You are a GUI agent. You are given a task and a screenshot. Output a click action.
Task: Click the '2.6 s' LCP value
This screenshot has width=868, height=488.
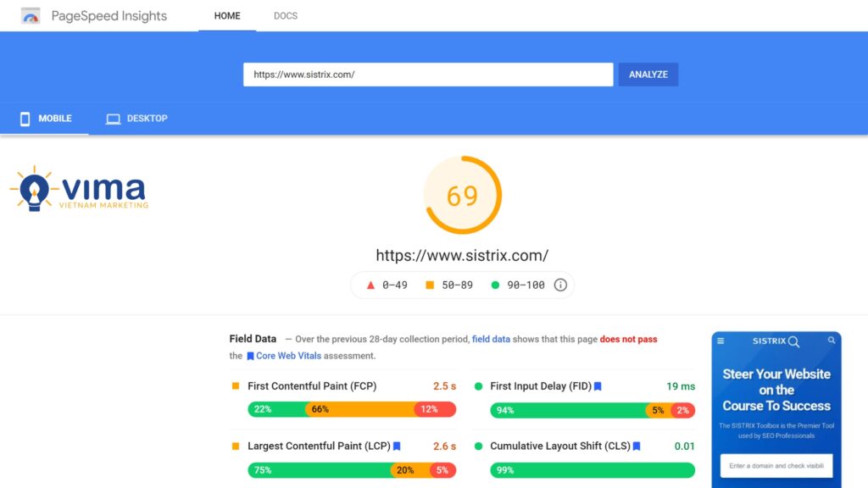coord(444,446)
